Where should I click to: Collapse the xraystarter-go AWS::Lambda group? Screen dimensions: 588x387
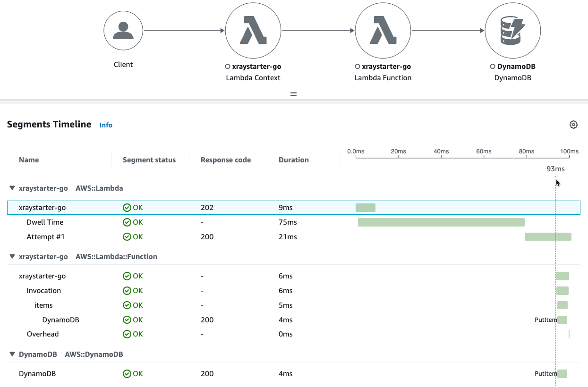point(12,188)
